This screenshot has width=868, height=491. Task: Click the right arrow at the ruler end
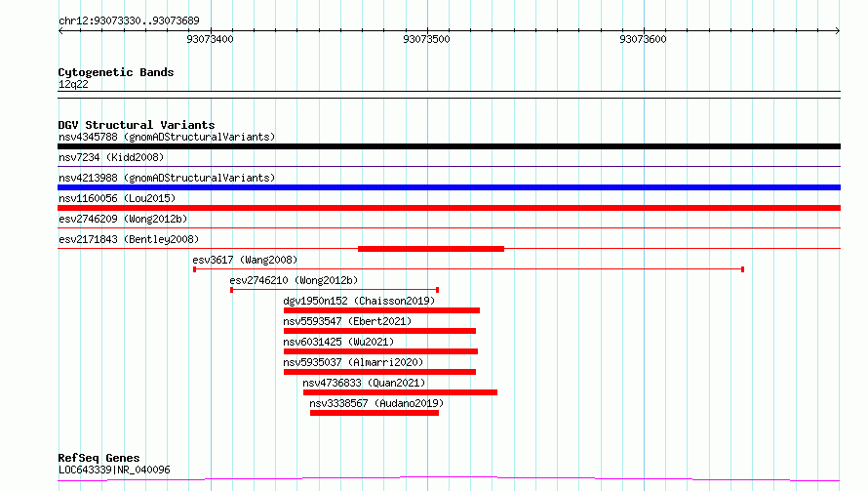[837, 30]
